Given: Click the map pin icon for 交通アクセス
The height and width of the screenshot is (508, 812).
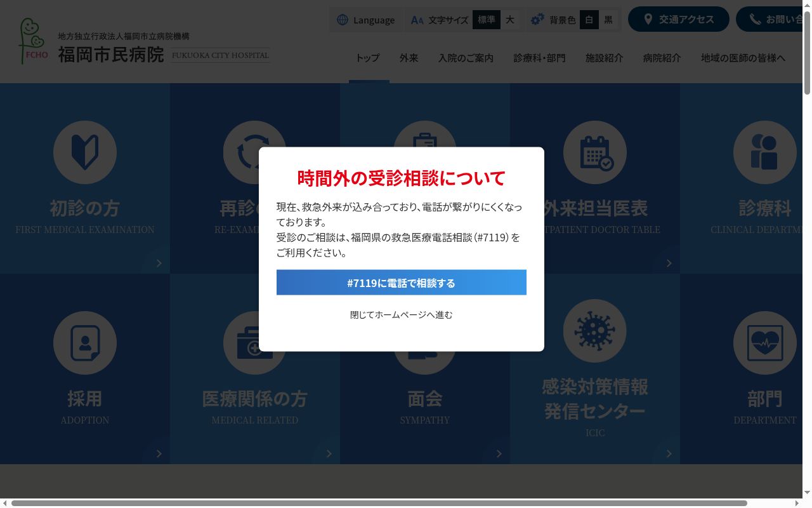Looking at the screenshot, I should 648,19.
